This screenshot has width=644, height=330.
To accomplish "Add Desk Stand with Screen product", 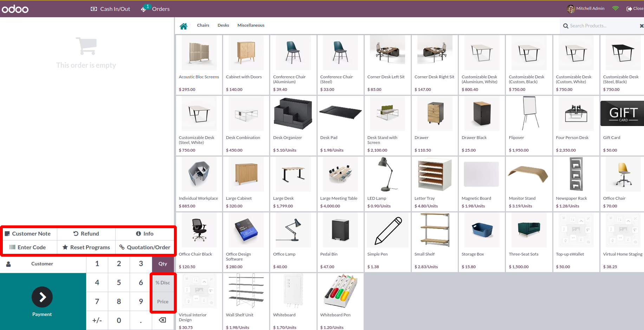I will [x=388, y=126].
